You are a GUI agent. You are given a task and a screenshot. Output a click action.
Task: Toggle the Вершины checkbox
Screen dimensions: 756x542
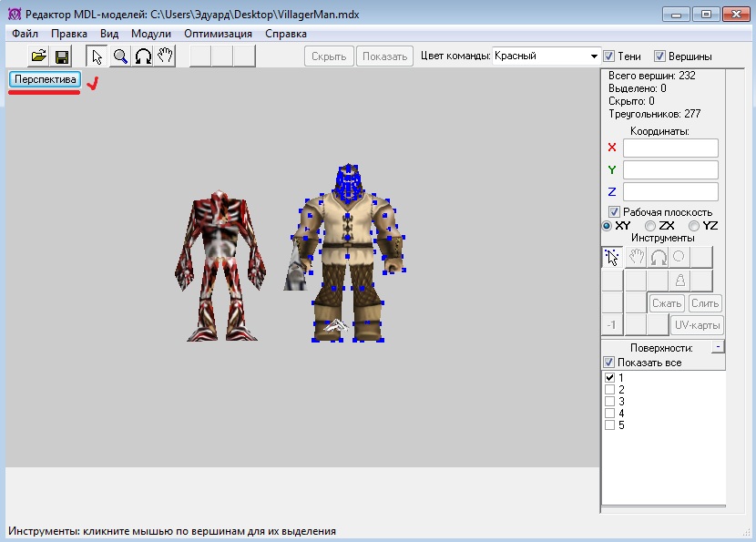pyautogui.click(x=660, y=56)
